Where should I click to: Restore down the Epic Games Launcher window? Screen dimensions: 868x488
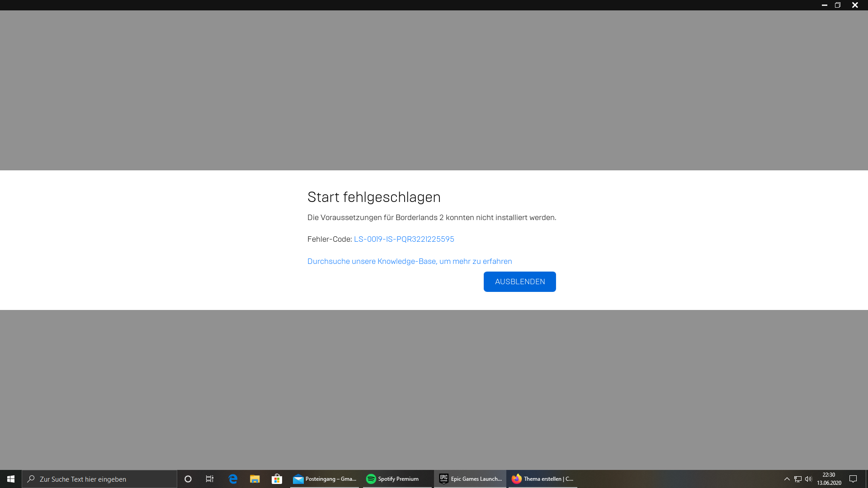tap(838, 5)
